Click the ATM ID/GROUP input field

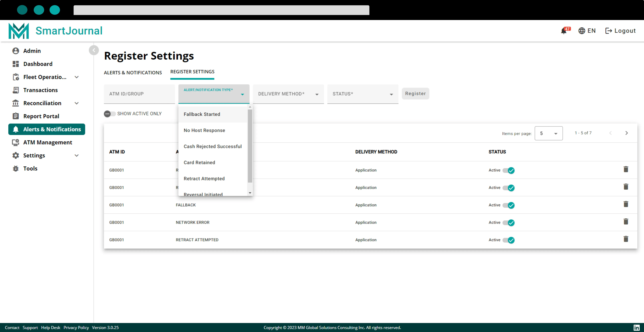pyautogui.click(x=139, y=94)
